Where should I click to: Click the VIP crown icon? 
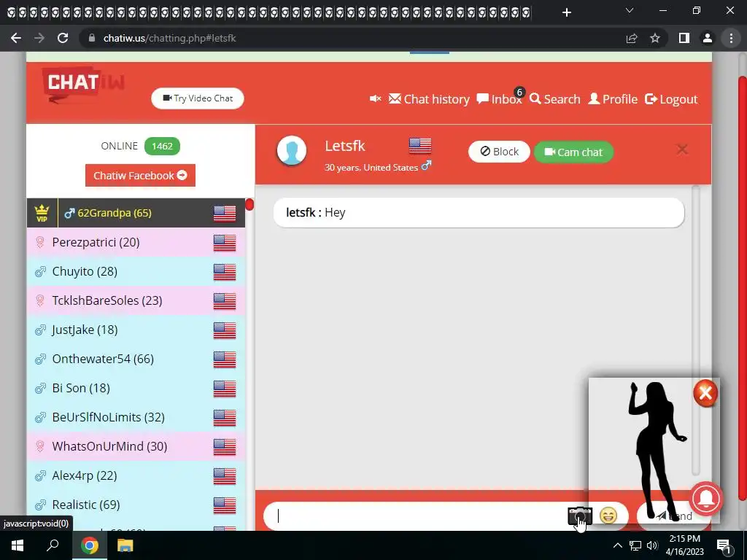tap(42, 213)
